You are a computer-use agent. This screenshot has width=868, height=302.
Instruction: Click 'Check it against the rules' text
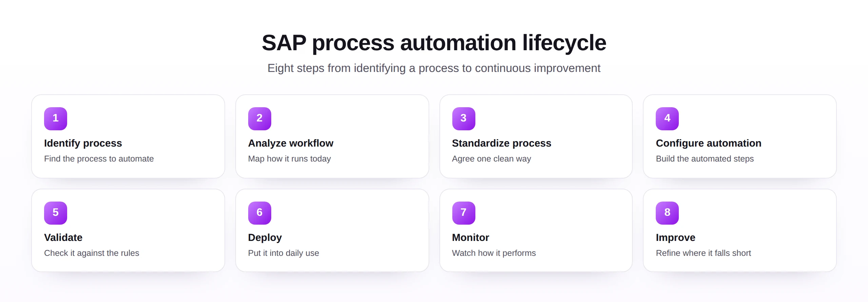tap(92, 253)
